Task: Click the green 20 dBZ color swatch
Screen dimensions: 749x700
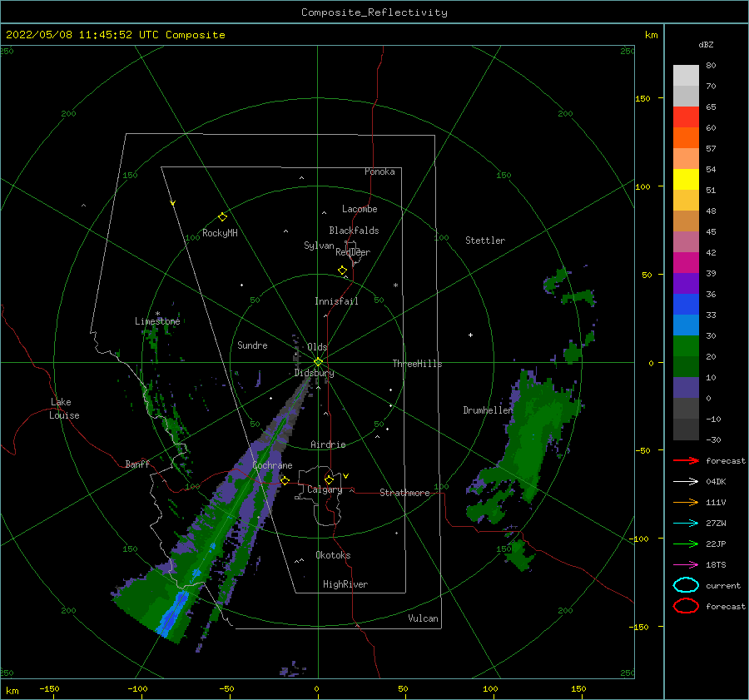Action: click(x=686, y=346)
